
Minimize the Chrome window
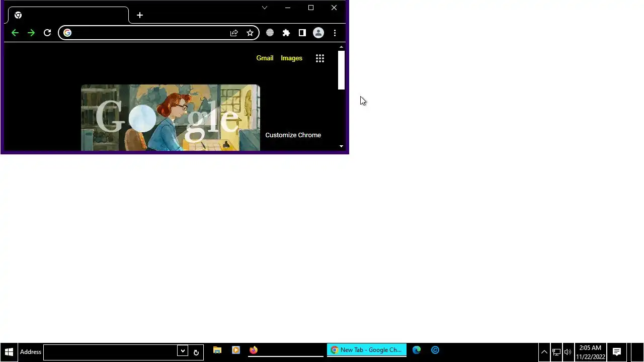[x=288, y=8]
